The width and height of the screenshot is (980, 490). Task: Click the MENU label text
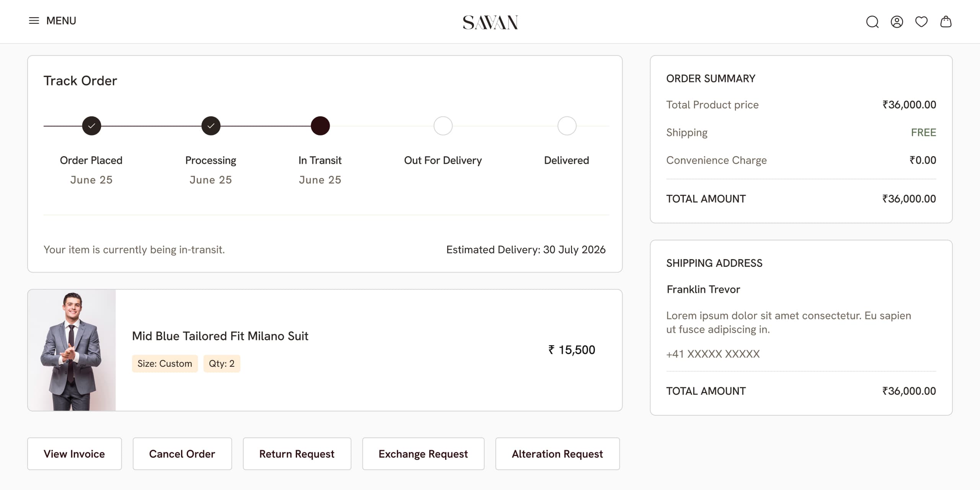(61, 21)
